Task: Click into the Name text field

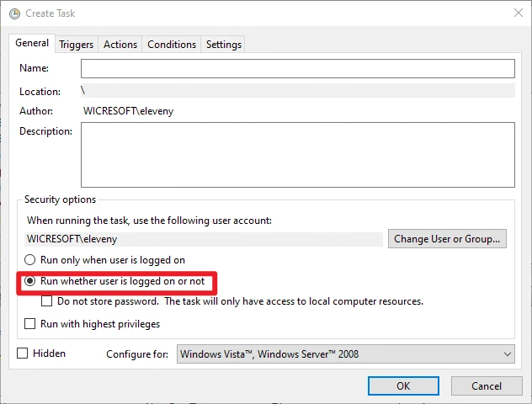Action: click(x=297, y=68)
